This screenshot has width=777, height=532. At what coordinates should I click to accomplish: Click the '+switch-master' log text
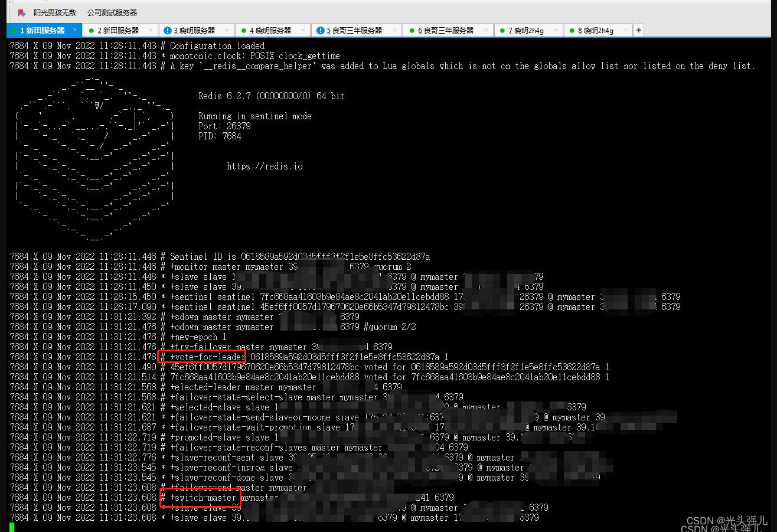[203, 497]
